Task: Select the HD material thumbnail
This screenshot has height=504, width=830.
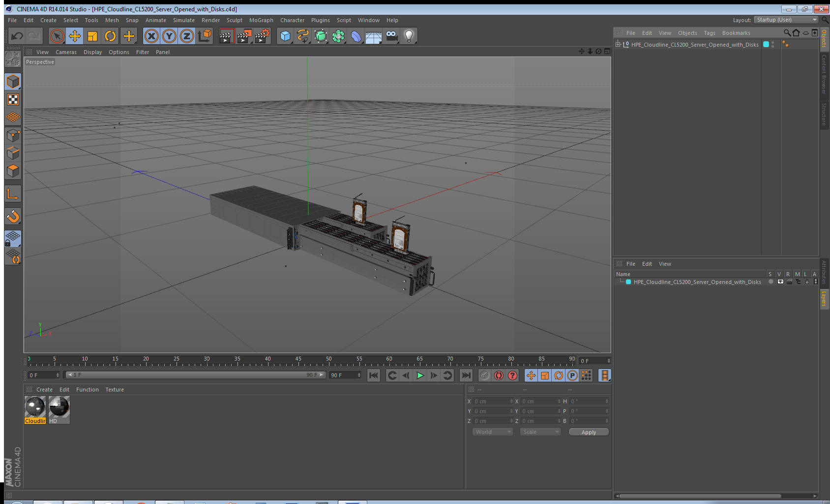Action: (x=59, y=410)
